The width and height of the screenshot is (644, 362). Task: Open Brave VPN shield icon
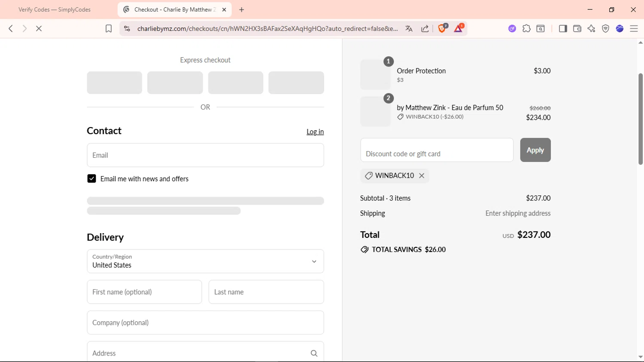605,28
